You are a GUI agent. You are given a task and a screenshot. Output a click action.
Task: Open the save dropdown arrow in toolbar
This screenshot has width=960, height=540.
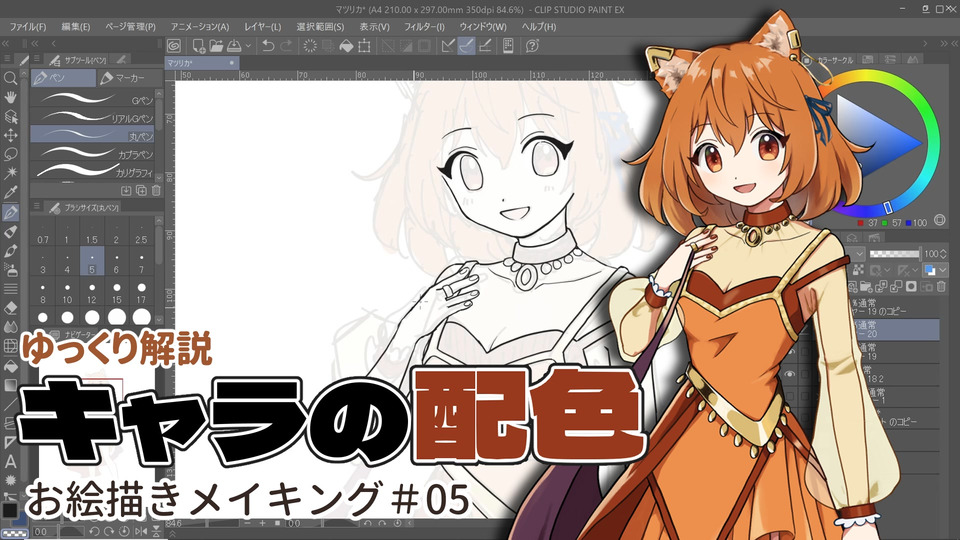point(246,46)
